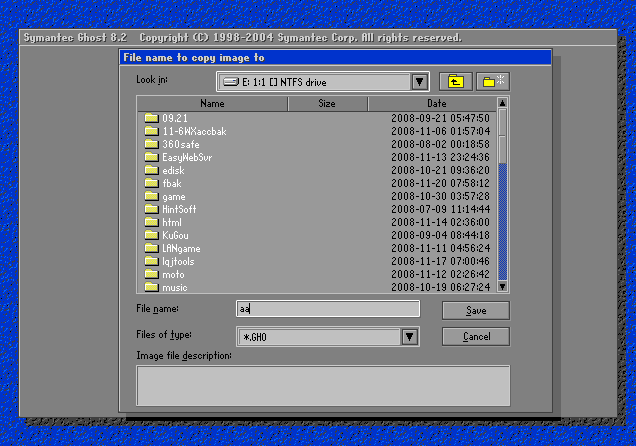Viewport: 636px width, 446px height.
Task: Click date 2008-07-09 11:14:44
Action: (x=440, y=209)
